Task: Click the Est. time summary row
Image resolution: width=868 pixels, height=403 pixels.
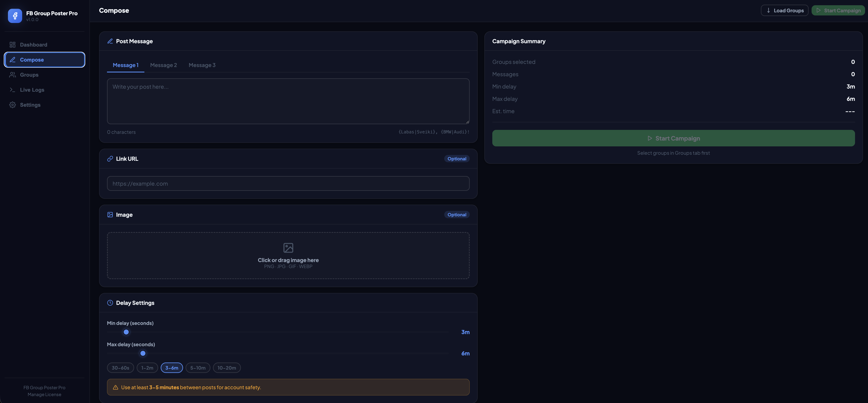Action: click(x=673, y=111)
